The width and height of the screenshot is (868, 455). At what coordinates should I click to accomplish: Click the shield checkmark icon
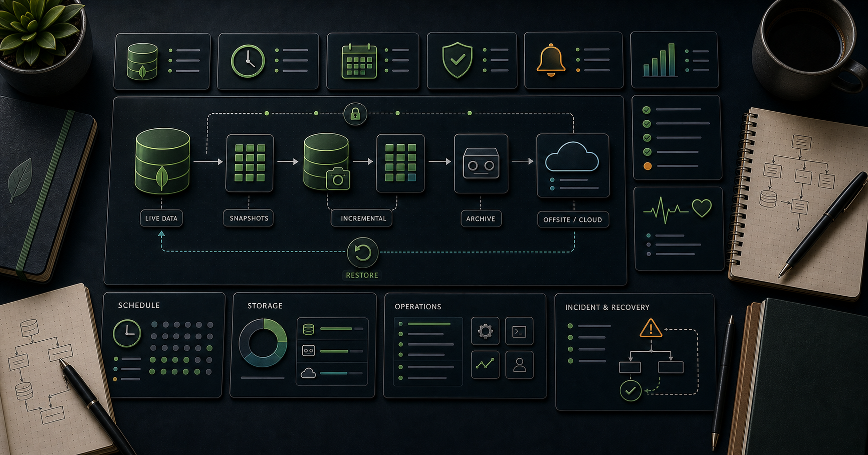coord(457,60)
